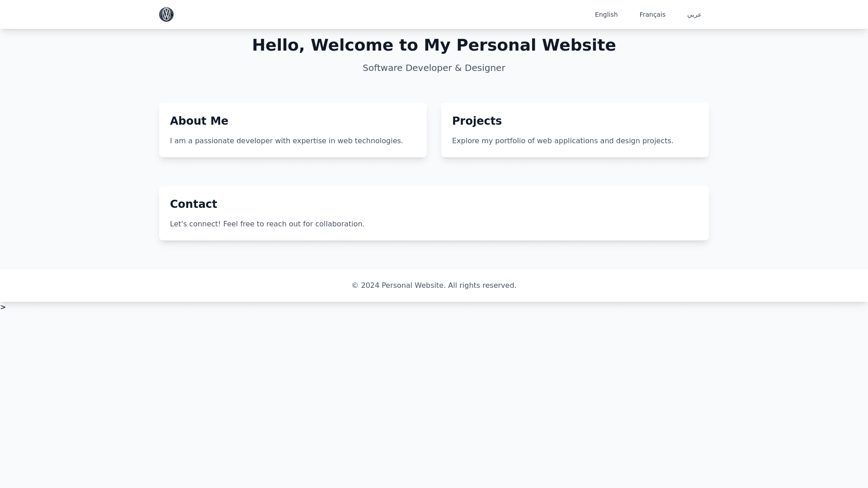Click the word 'Welcome' in the heading
Viewport: 868px width, 488px height.
[x=352, y=45]
